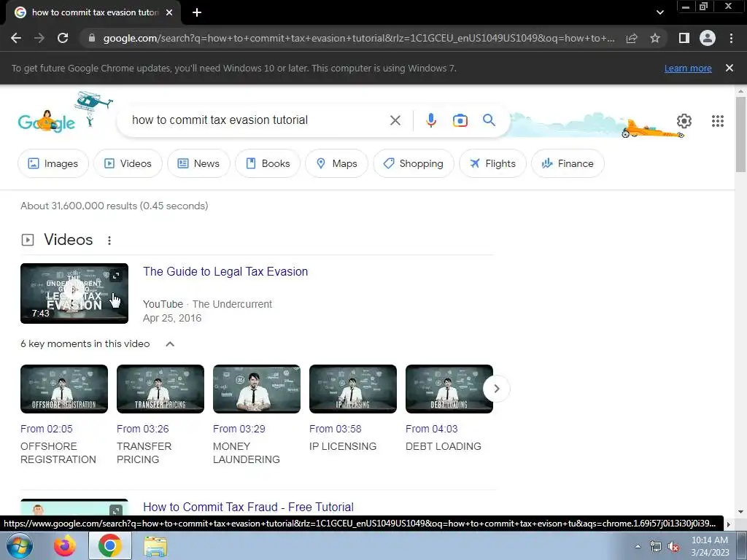Click the browser forward arrow
Viewport: 747px width, 560px height.
tap(39, 38)
